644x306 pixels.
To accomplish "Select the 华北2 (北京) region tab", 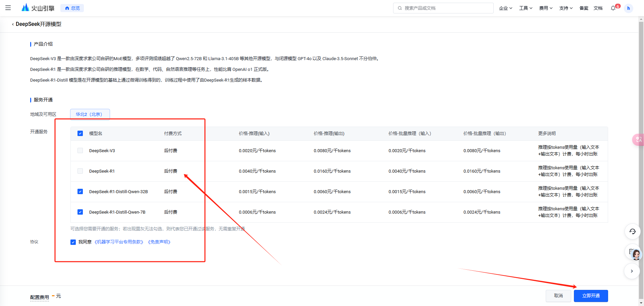I will click(90, 114).
